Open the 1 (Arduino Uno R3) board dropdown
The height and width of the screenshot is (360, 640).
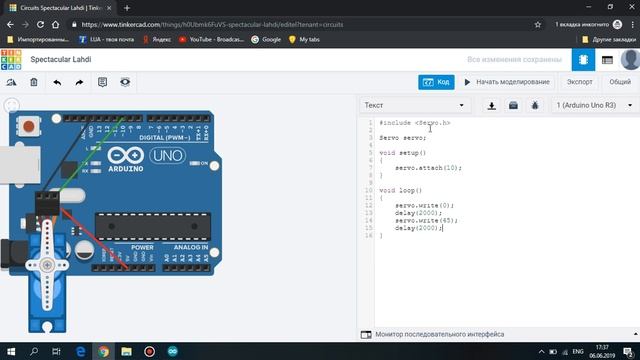(594, 105)
